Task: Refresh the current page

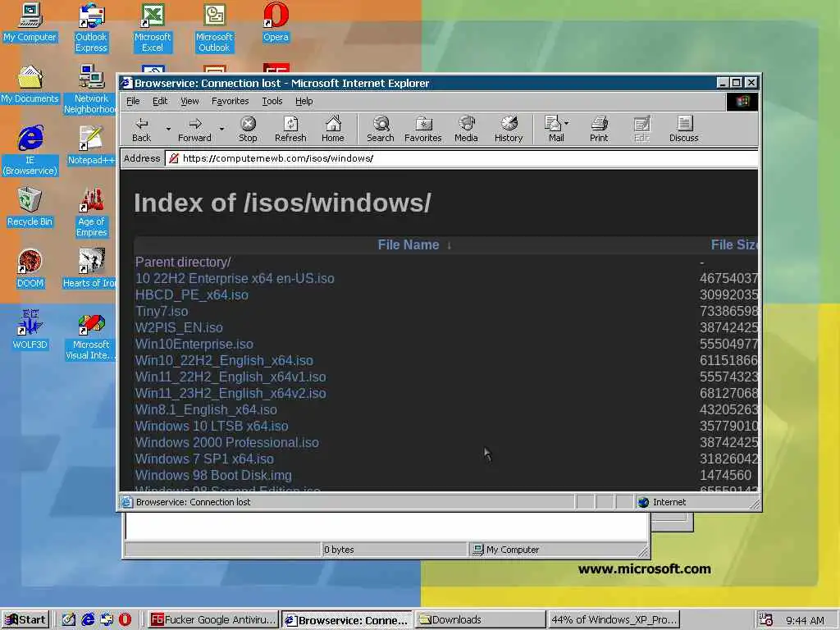Action: [290, 129]
